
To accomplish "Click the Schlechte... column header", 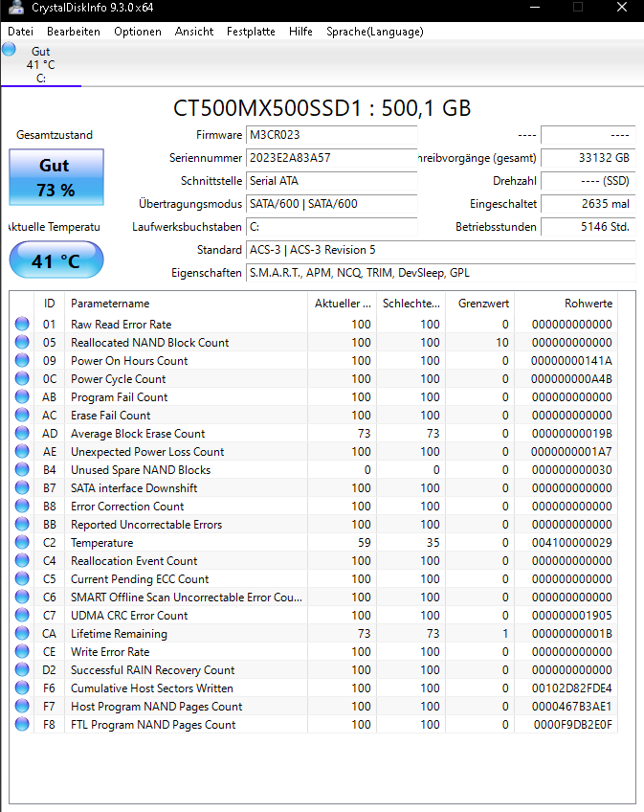I will click(411, 304).
